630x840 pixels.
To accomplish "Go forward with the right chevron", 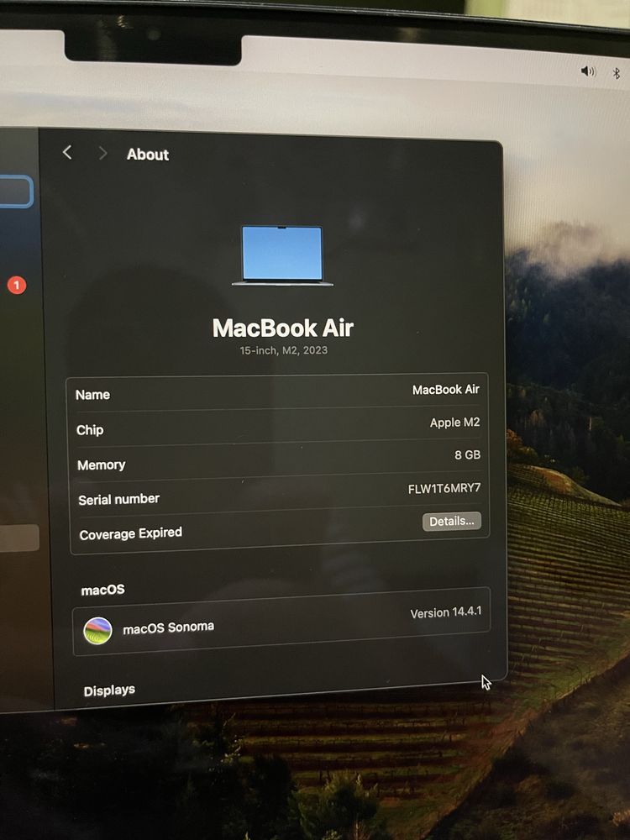I will click(x=102, y=154).
